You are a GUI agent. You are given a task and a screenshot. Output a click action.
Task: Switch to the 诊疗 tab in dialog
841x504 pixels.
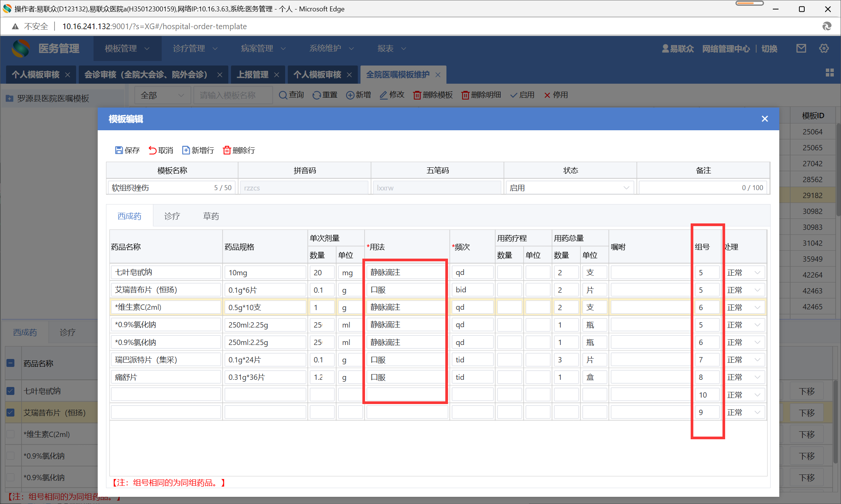coord(172,216)
